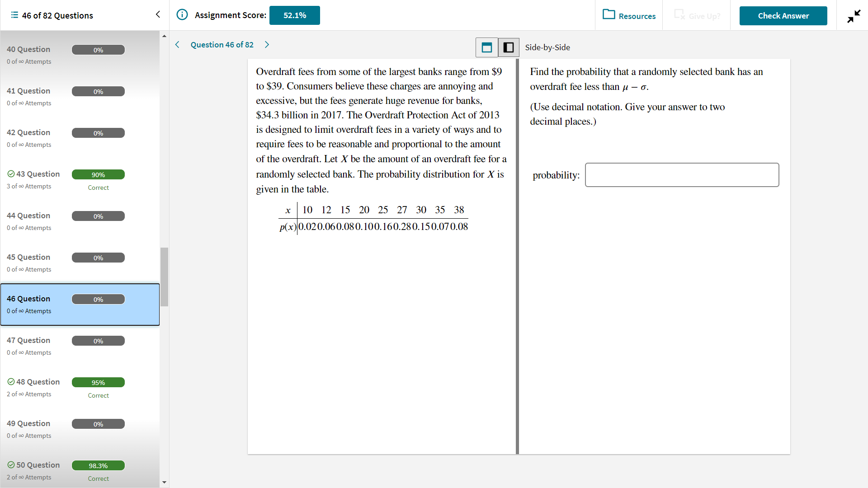Click the expand/fullscreen icon
Viewport: 868px width, 488px height.
coord(854,16)
